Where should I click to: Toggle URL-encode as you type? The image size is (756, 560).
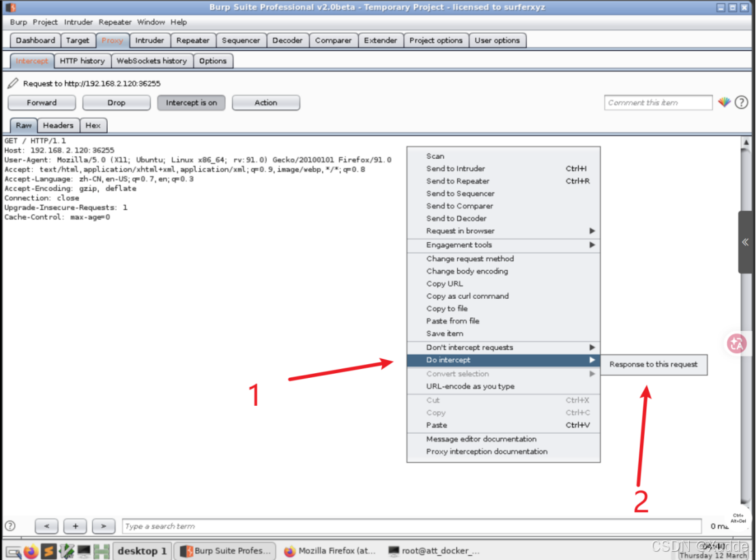click(x=504, y=387)
